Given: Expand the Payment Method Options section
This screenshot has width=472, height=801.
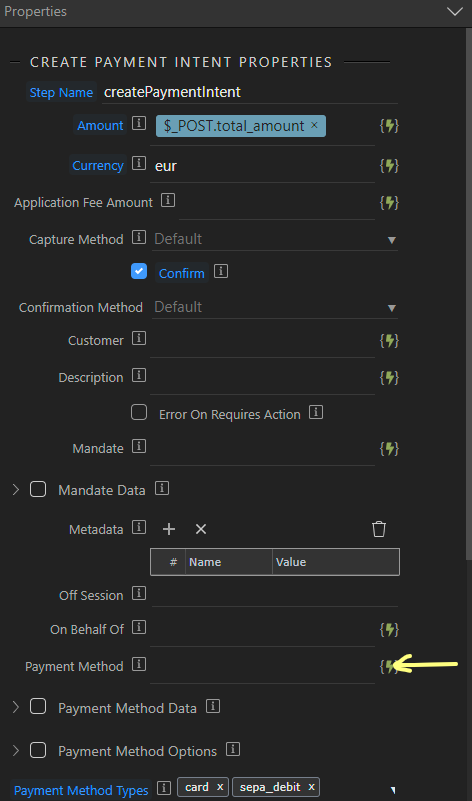Looking at the screenshot, I should point(15,750).
